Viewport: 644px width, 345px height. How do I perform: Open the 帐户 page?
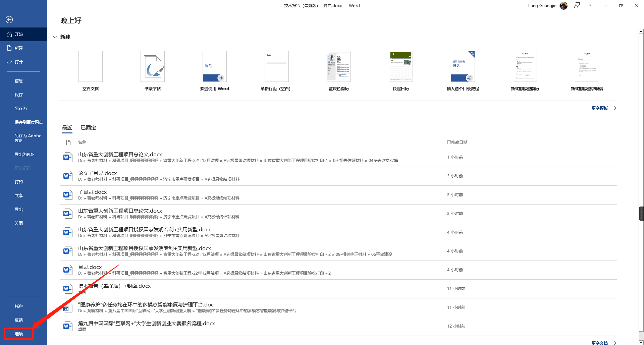(x=23, y=306)
